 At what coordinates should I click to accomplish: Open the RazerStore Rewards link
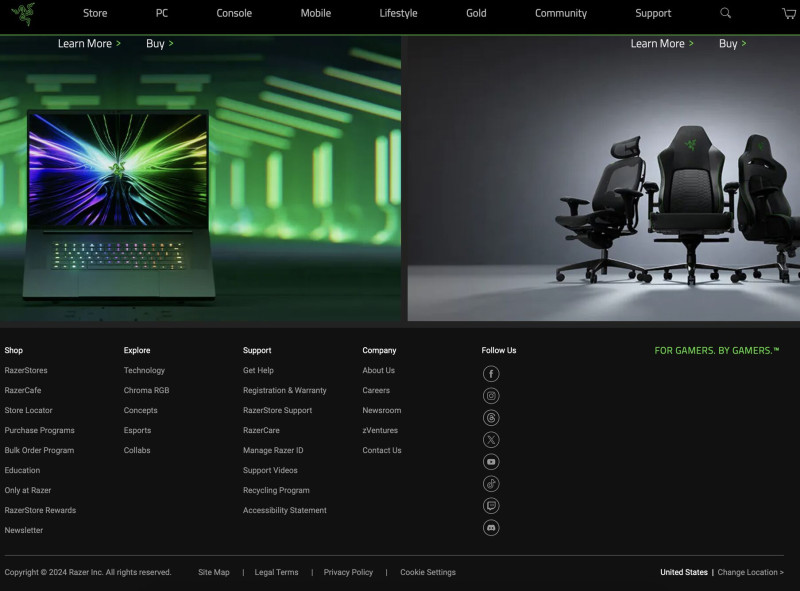[x=40, y=510]
